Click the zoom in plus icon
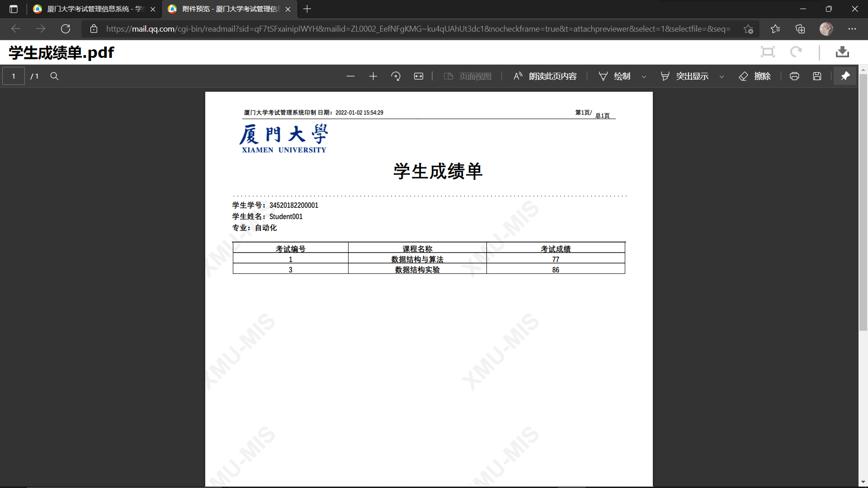This screenshot has height=488, width=868. coord(373,76)
